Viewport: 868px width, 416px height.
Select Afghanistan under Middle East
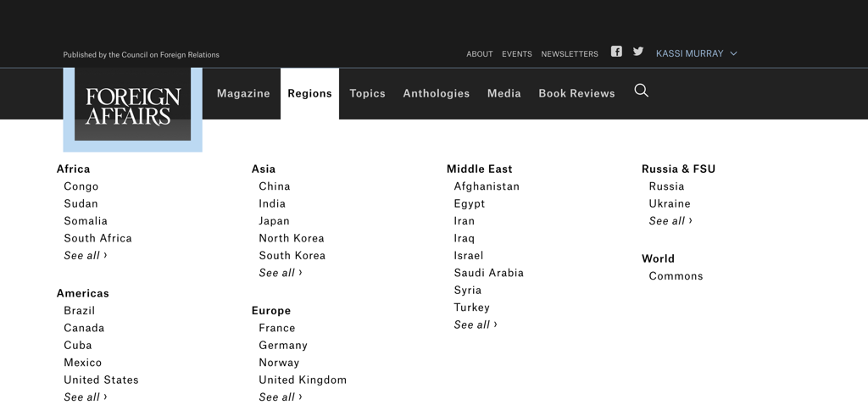487,186
